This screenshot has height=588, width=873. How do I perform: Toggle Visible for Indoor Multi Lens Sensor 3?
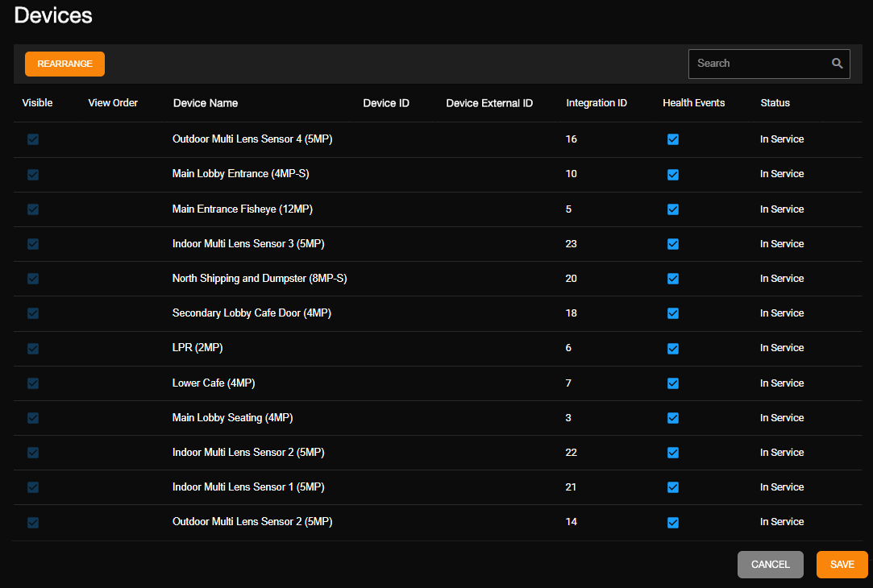pos(33,244)
